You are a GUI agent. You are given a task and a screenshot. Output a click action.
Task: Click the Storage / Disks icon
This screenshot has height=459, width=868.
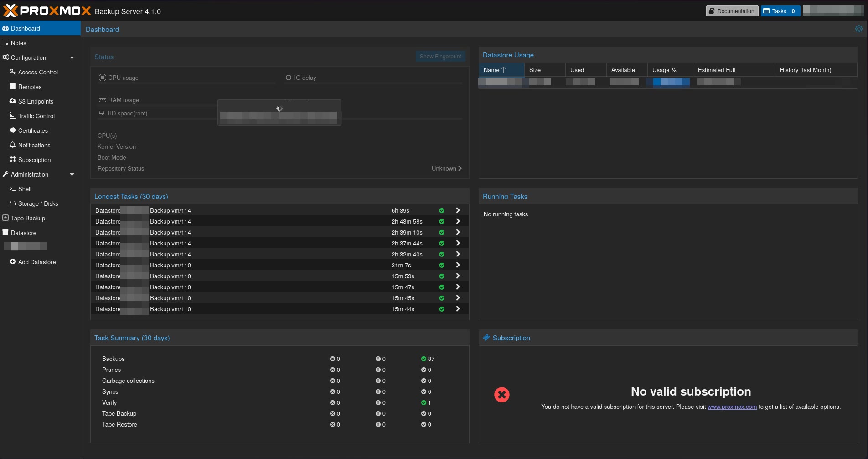(12, 203)
